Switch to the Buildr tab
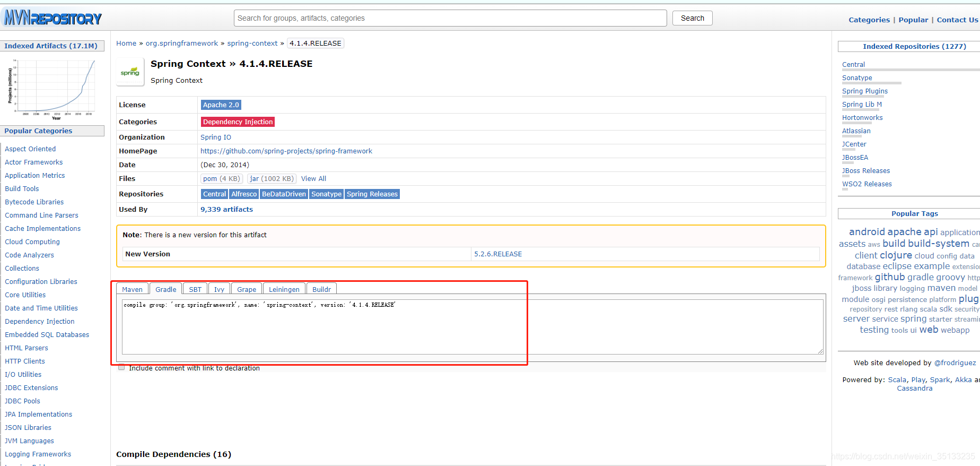 click(321, 289)
